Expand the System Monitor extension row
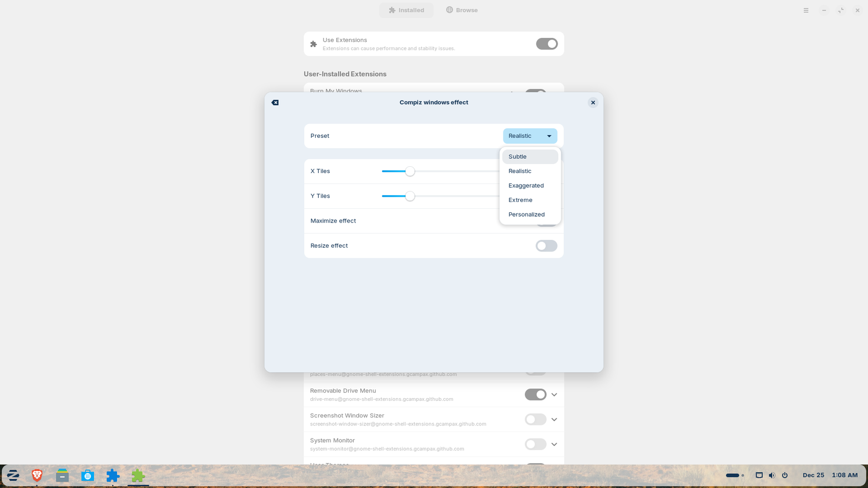The height and width of the screenshot is (488, 868). 554,444
